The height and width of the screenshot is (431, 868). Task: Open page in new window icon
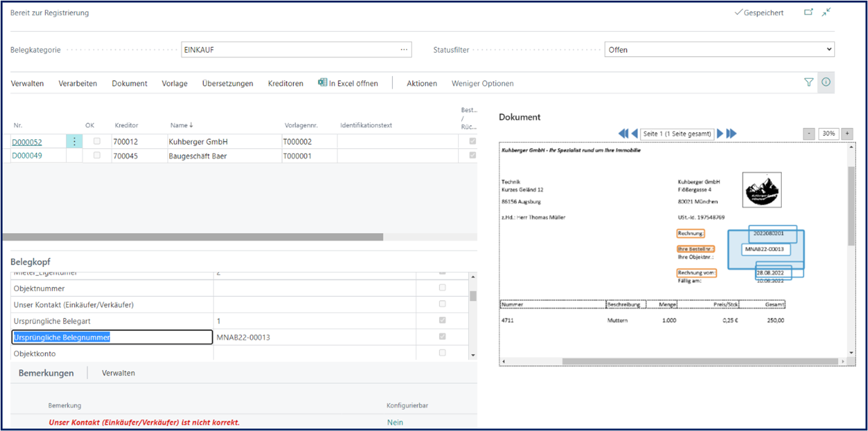pos(808,12)
